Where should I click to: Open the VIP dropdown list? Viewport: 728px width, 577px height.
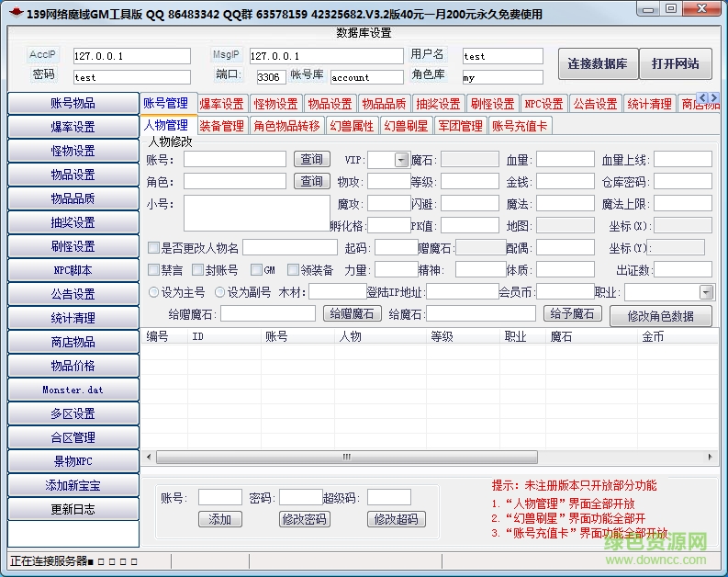(401, 160)
